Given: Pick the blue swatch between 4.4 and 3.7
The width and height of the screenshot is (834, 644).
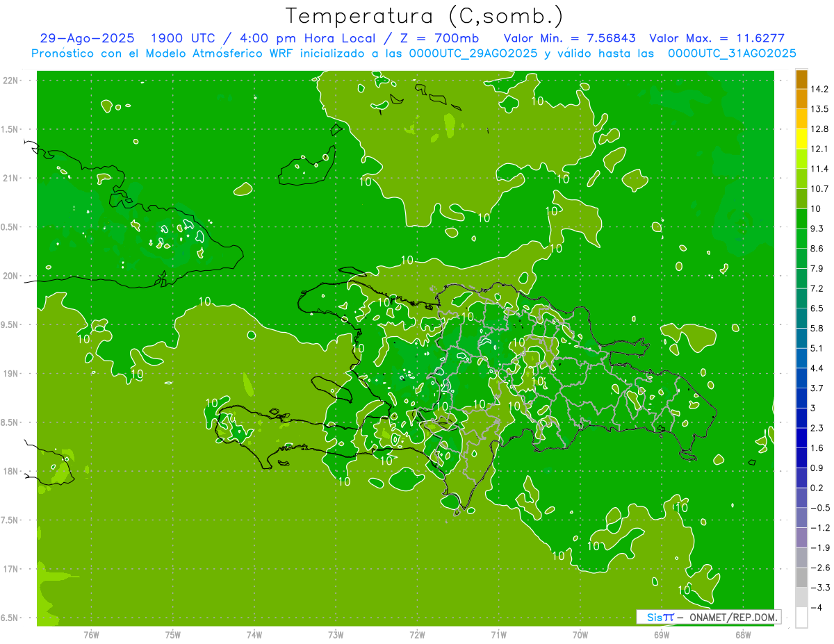Looking at the screenshot, I should [801, 378].
